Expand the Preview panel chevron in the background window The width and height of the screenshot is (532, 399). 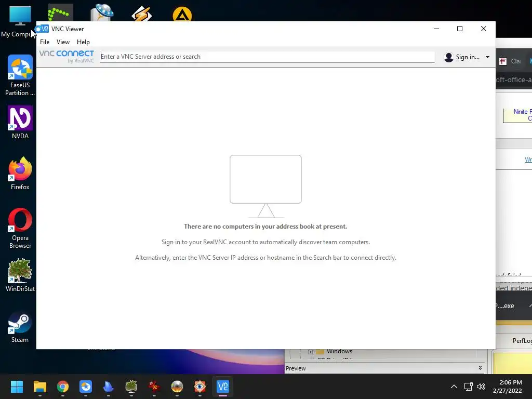point(480,368)
